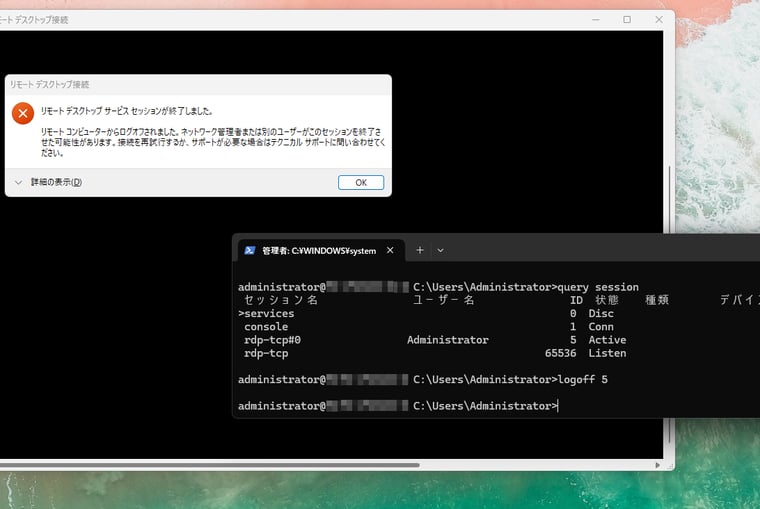Click the PowerShell icon on terminal tab
Screen dimensions: 760x509
pyautogui.click(x=250, y=251)
